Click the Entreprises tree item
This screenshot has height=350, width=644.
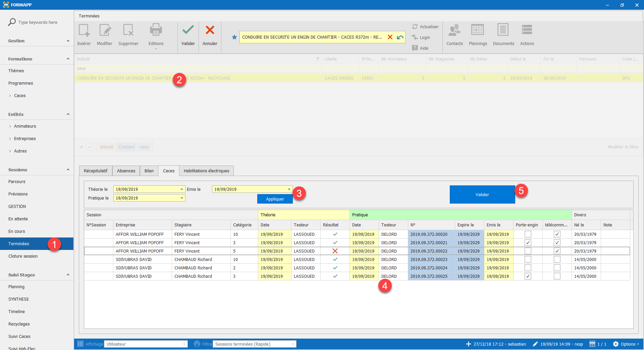tap(25, 138)
